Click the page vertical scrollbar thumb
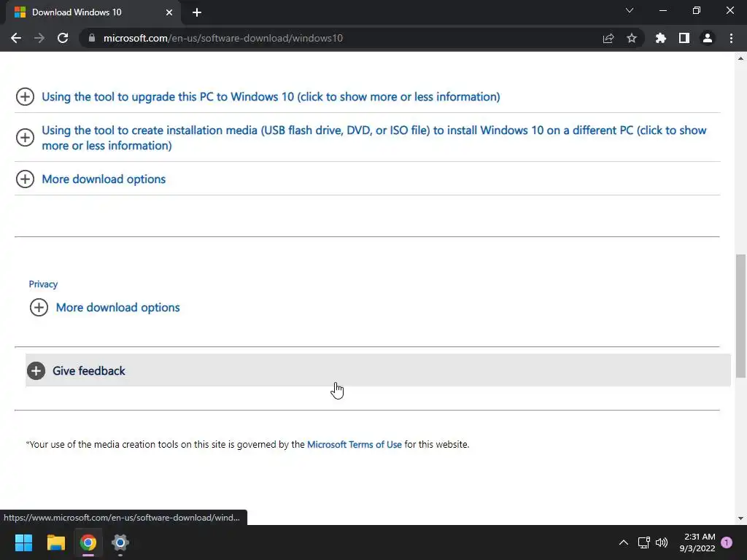Image resolution: width=747 pixels, height=560 pixels. pos(741,316)
